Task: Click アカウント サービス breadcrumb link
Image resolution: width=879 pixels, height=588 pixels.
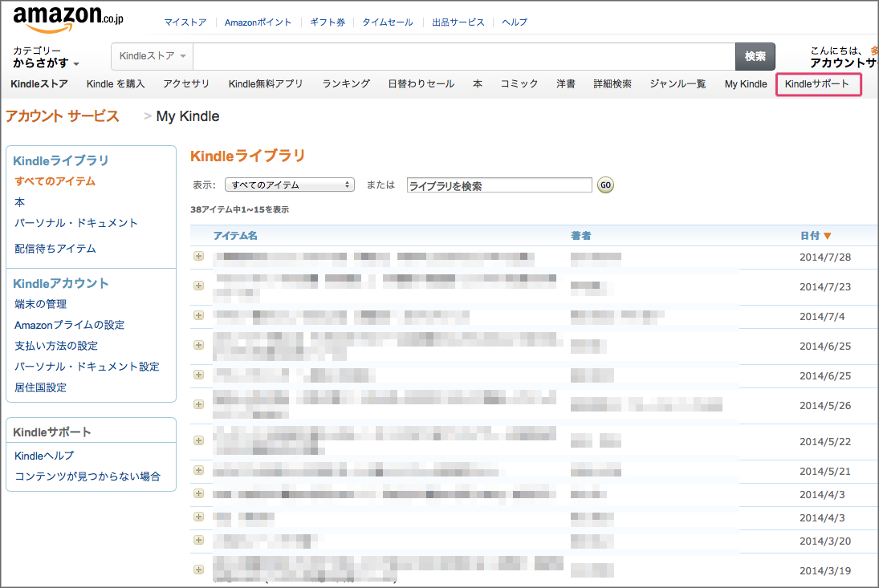Action: tap(63, 116)
